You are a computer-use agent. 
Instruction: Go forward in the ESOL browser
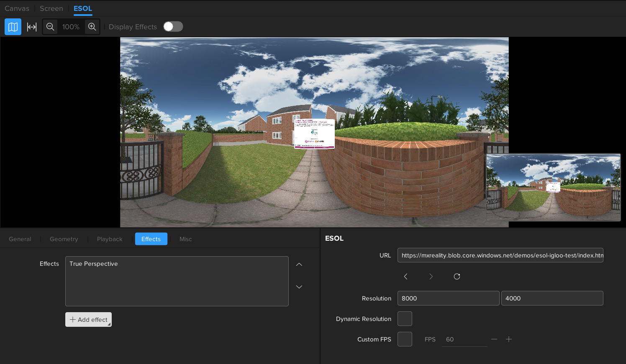pyautogui.click(x=431, y=276)
